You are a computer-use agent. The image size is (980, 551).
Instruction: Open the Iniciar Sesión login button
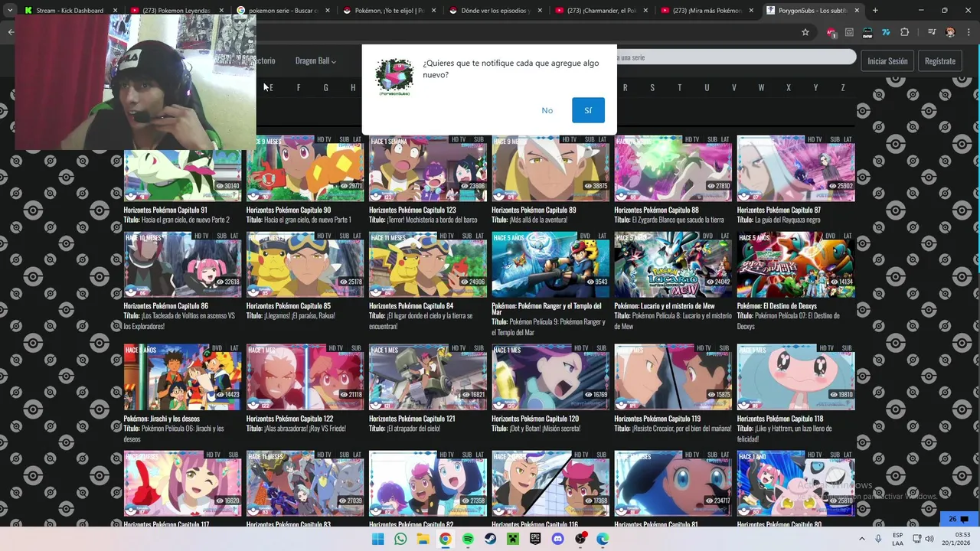(x=887, y=61)
